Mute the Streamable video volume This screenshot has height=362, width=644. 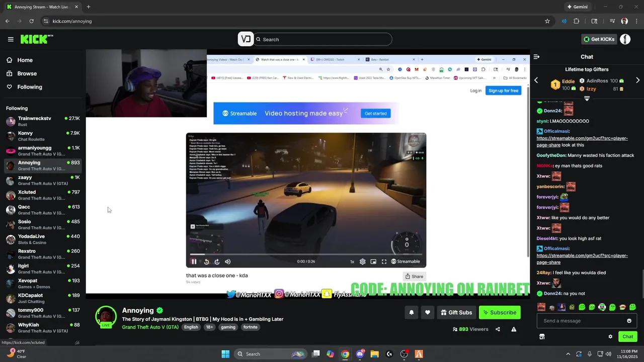coord(228,261)
